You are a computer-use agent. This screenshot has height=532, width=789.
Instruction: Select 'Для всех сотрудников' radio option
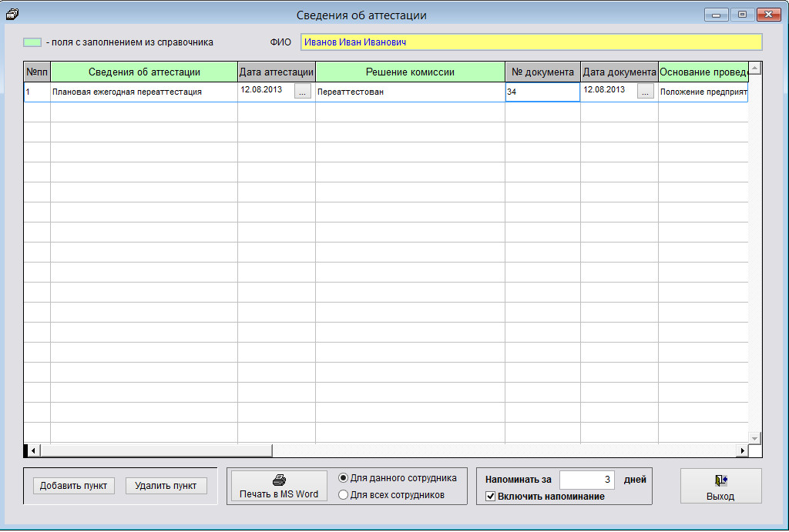pyautogui.click(x=344, y=495)
